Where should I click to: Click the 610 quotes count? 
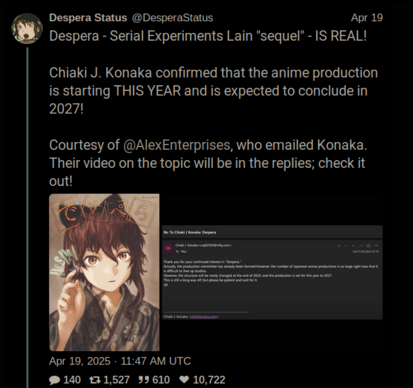click(x=161, y=380)
